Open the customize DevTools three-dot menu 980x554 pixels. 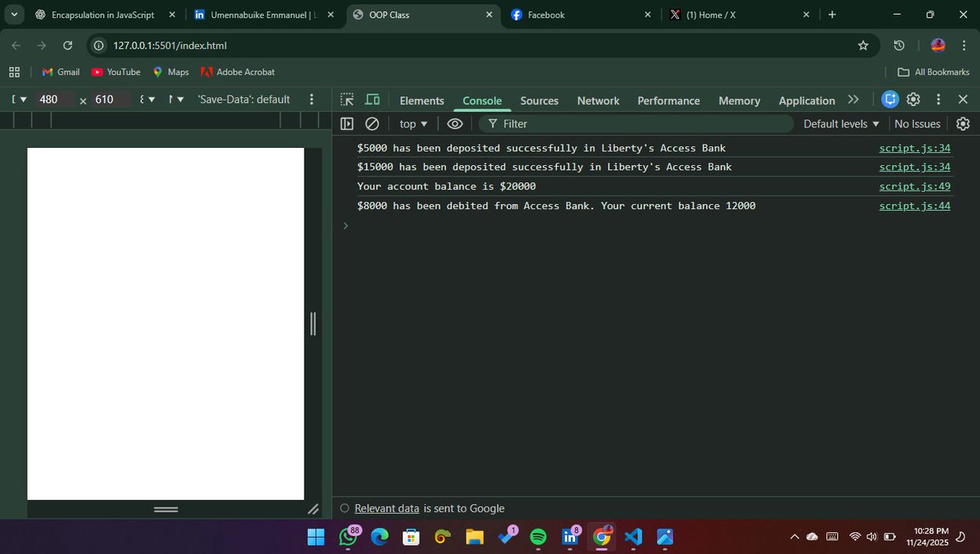click(x=938, y=99)
